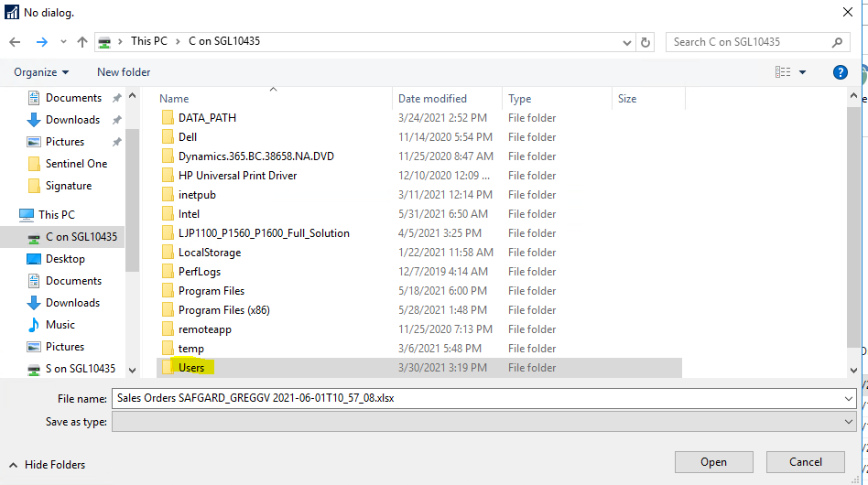Select Documents under This PC

tap(73, 281)
